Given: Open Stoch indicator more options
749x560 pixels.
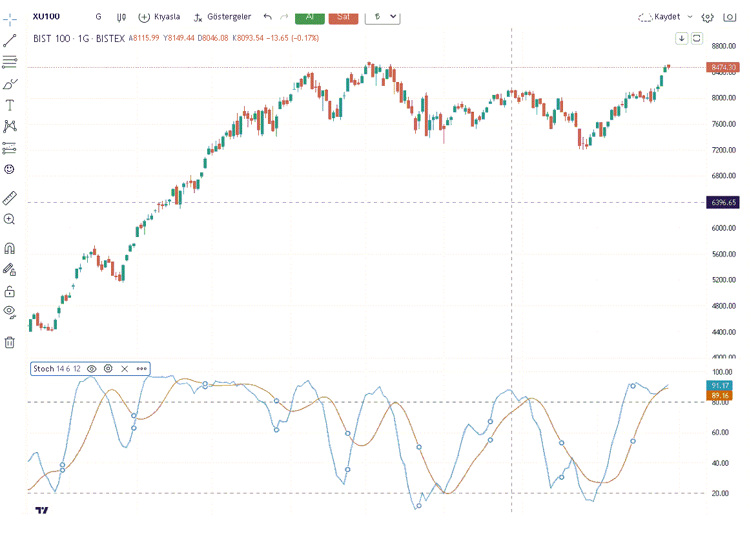Looking at the screenshot, I should point(141,368).
